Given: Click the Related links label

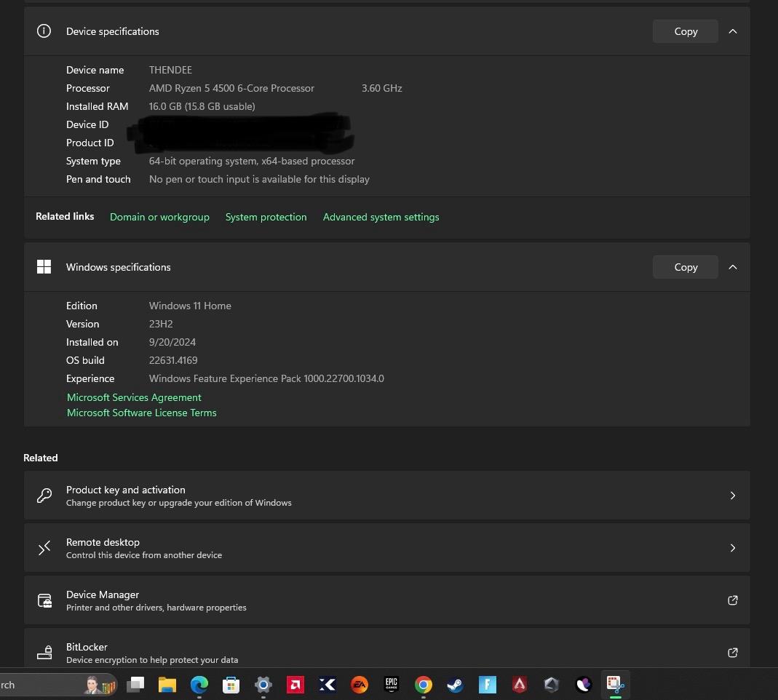Looking at the screenshot, I should tap(65, 216).
